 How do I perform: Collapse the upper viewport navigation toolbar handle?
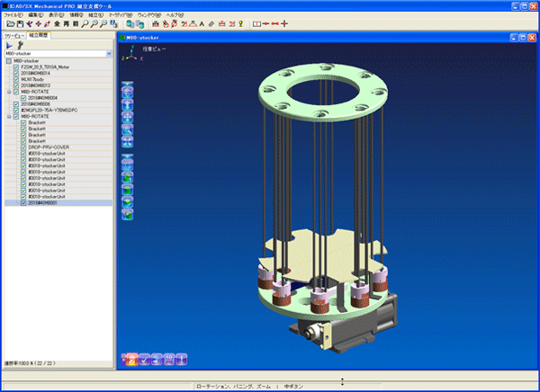click(x=128, y=84)
